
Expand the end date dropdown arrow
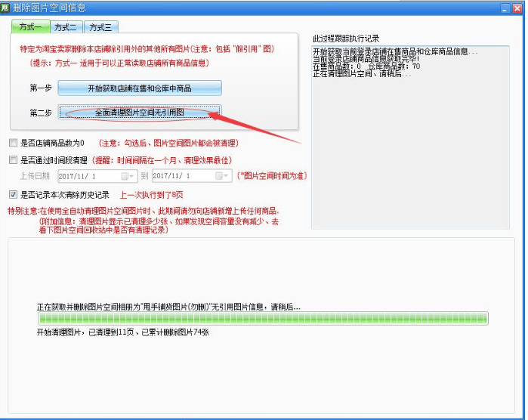pos(226,176)
